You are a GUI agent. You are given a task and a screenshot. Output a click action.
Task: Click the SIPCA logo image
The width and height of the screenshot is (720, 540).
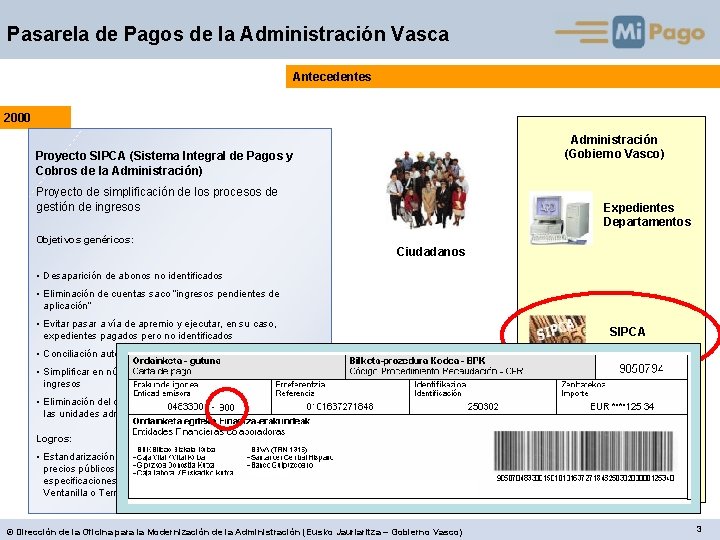click(x=557, y=329)
